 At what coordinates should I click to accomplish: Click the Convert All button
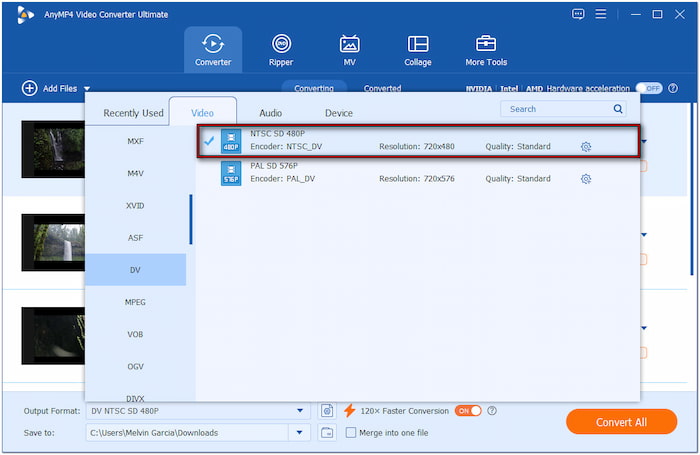[x=621, y=422]
